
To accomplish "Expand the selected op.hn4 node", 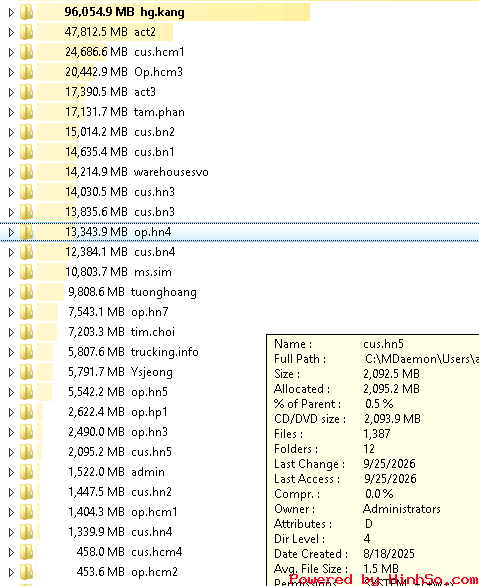I will (11, 232).
